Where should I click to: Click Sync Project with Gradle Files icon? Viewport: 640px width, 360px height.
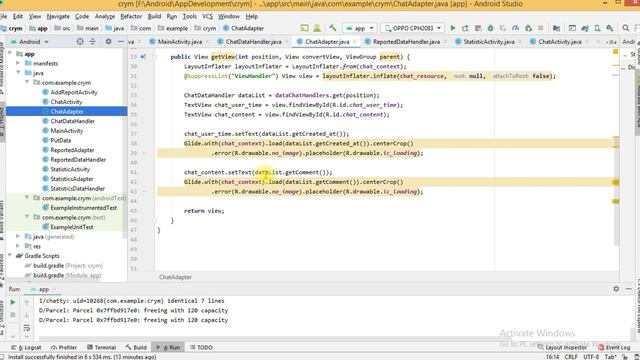click(x=585, y=28)
